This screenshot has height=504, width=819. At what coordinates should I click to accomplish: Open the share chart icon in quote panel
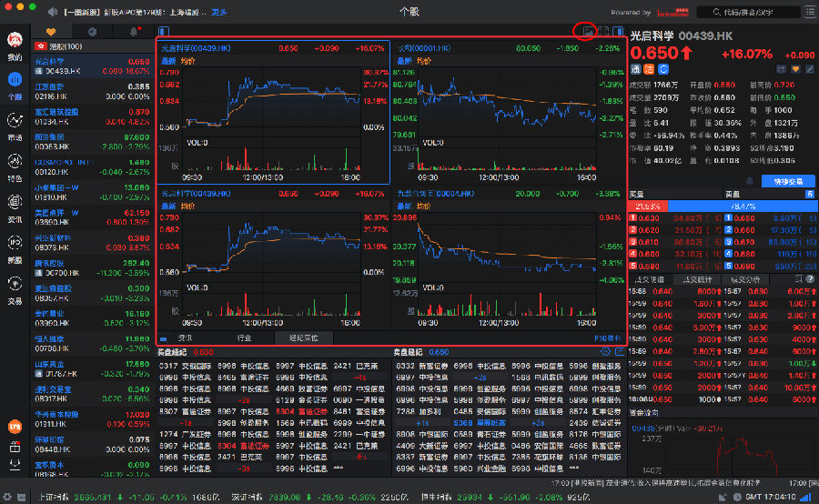click(x=782, y=69)
